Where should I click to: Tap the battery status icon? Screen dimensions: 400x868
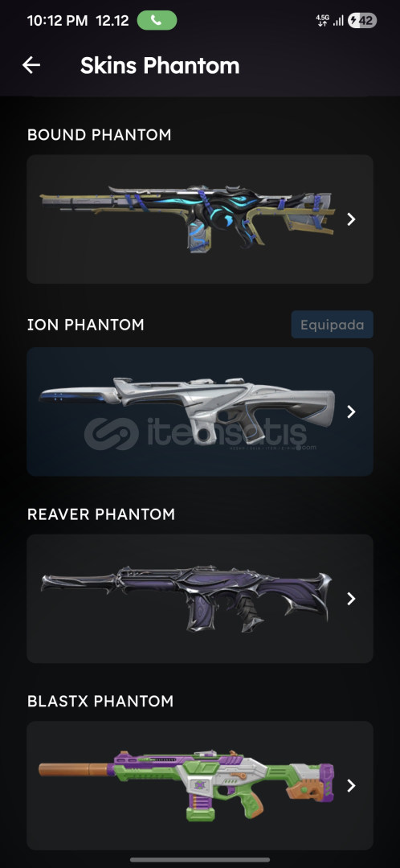[361, 21]
